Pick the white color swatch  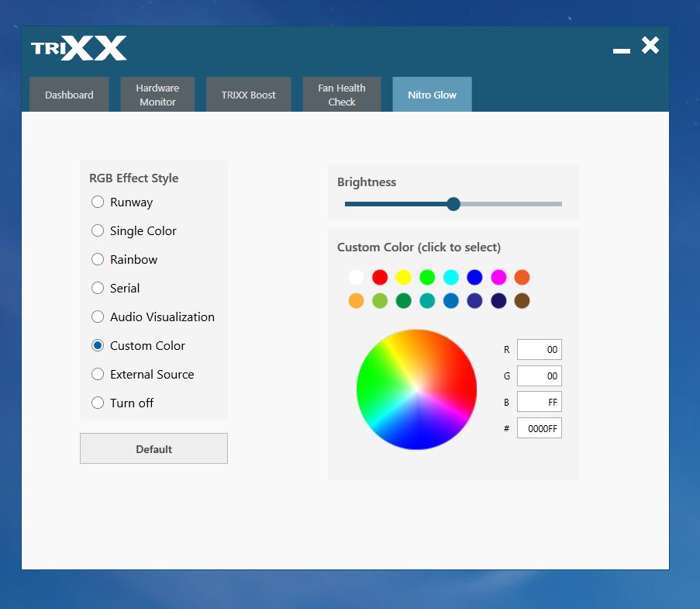click(x=357, y=277)
